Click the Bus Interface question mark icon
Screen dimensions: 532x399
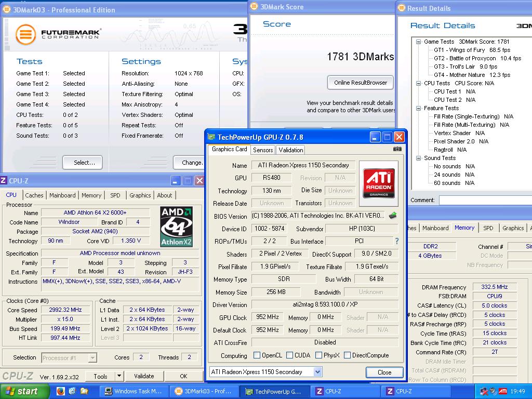coord(396,241)
